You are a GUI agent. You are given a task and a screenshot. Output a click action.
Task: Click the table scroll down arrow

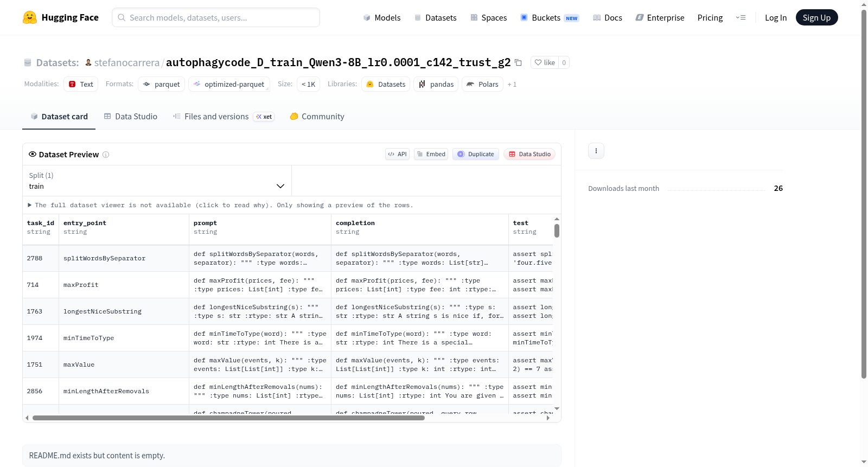(557, 408)
